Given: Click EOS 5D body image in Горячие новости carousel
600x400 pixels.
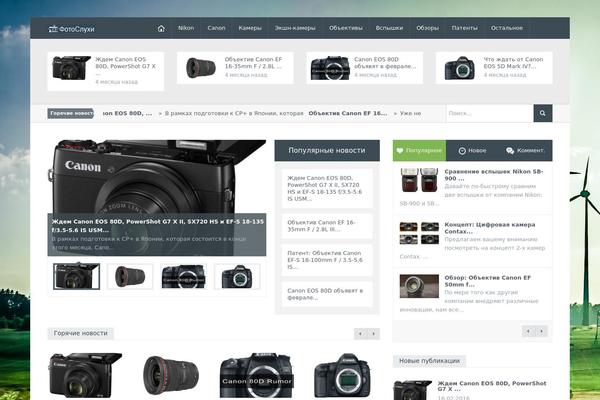Looking at the screenshot, I should point(342,376).
